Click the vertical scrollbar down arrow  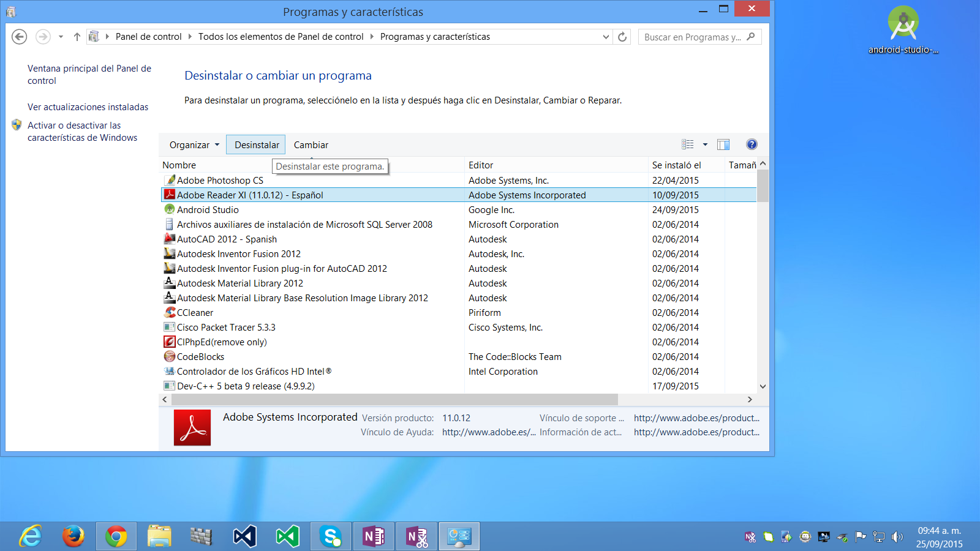(x=763, y=386)
